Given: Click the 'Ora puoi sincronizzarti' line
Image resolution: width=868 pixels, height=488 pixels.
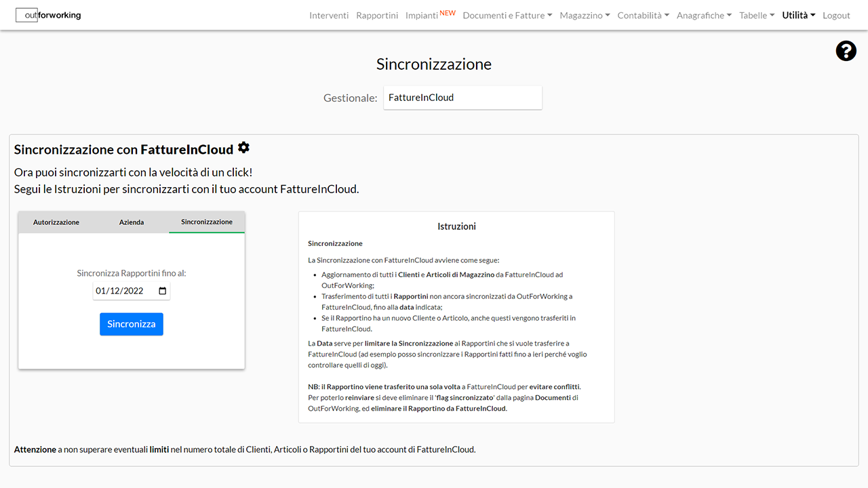Looking at the screenshot, I should 134,172.
